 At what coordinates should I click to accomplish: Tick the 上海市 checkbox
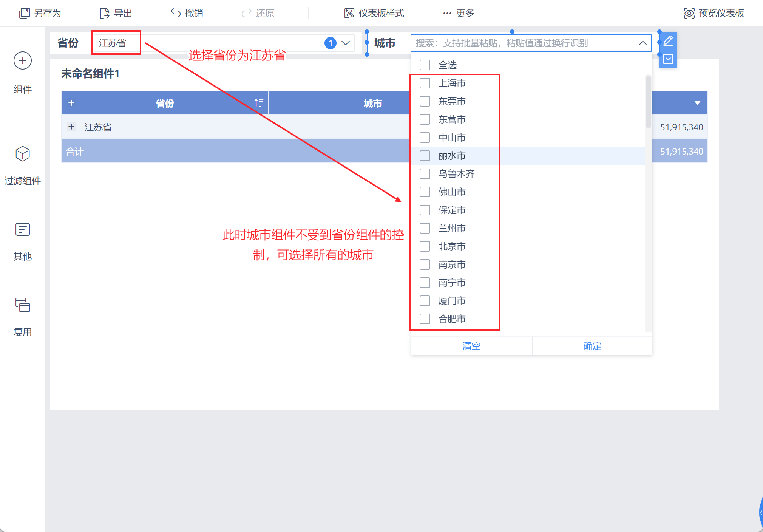(x=425, y=83)
